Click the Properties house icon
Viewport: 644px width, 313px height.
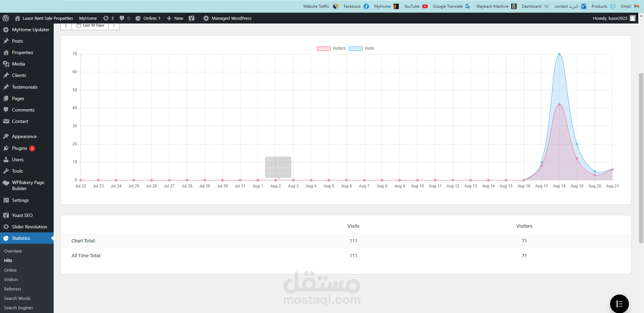point(6,52)
